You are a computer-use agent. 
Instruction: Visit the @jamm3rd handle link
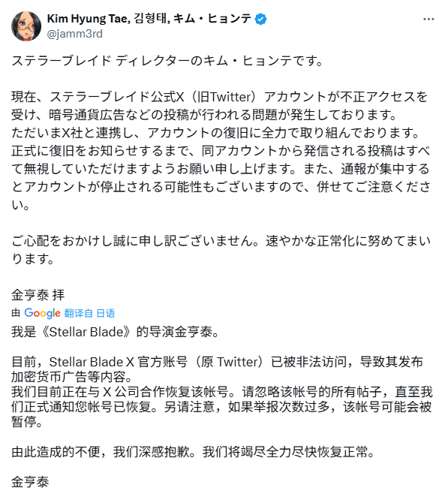[75, 34]
